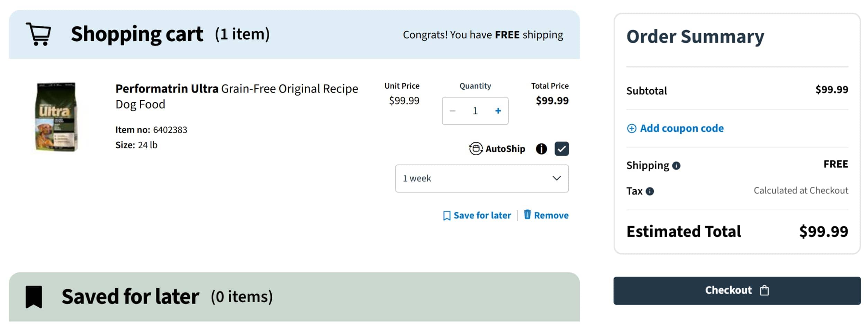Click the AutoShip recurring delivery icon

[x=476, y=149]
